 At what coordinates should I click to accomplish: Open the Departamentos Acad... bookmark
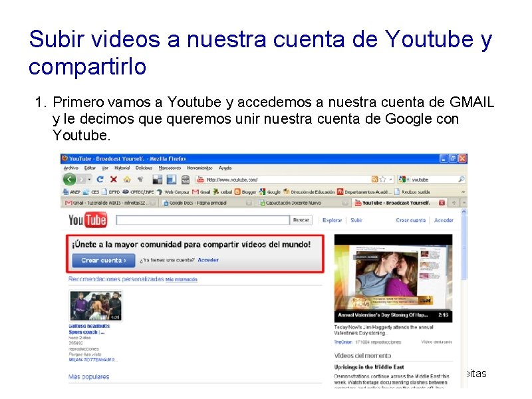tap(364, 192)
